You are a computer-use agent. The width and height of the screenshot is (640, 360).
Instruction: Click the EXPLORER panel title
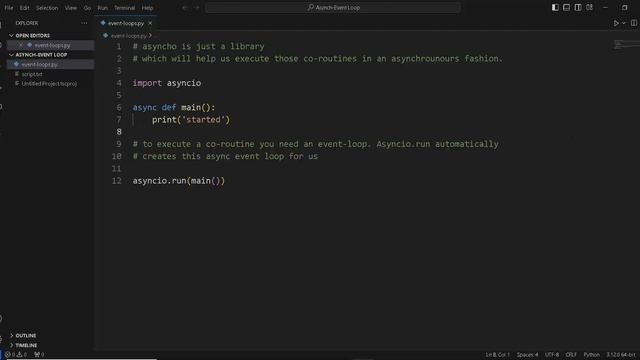pos(27,23)
